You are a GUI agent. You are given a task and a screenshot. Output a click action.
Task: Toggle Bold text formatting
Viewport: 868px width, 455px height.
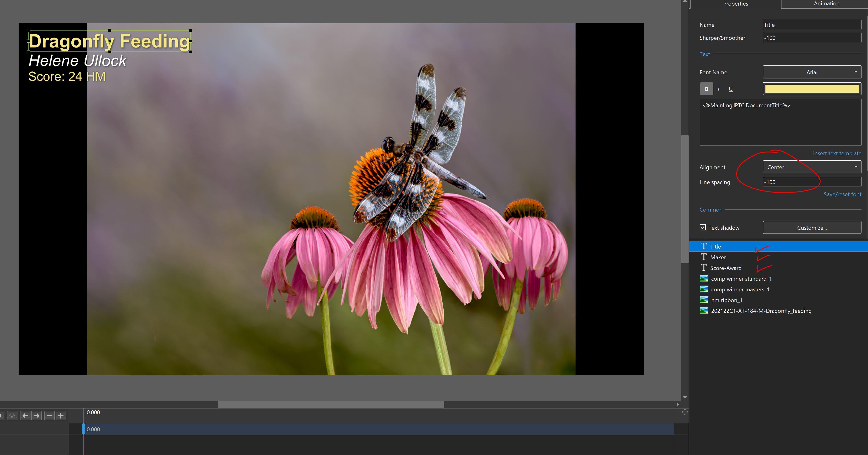[706, 89]
